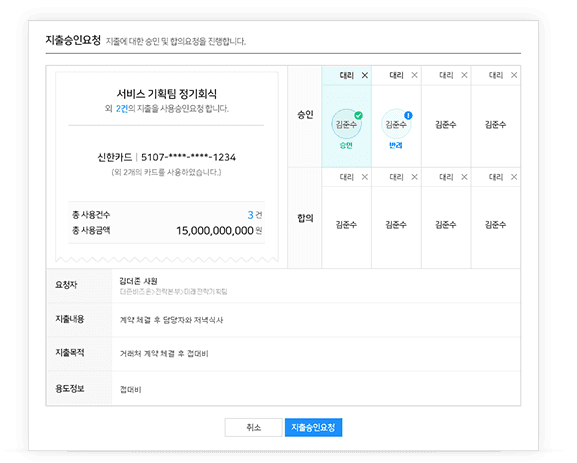Remove the third 합의 column via its X
This screenshot has height=463, width=577.
pyautogui.click(x=464, y=177)
